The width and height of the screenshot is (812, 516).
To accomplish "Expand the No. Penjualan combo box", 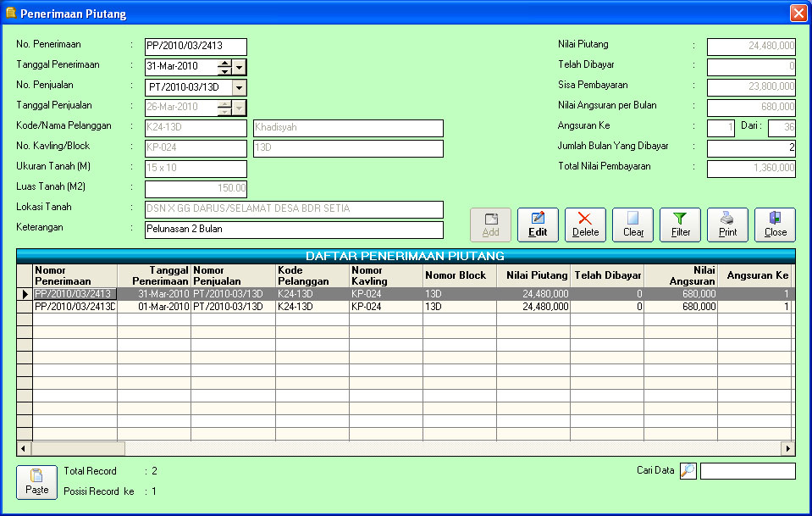I will click(240, 87).
